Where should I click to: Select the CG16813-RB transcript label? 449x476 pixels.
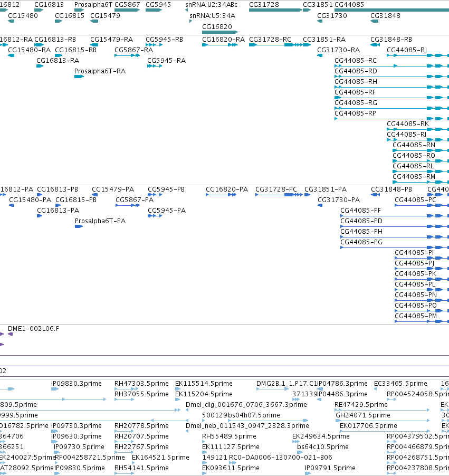click(x=55, y=40)
